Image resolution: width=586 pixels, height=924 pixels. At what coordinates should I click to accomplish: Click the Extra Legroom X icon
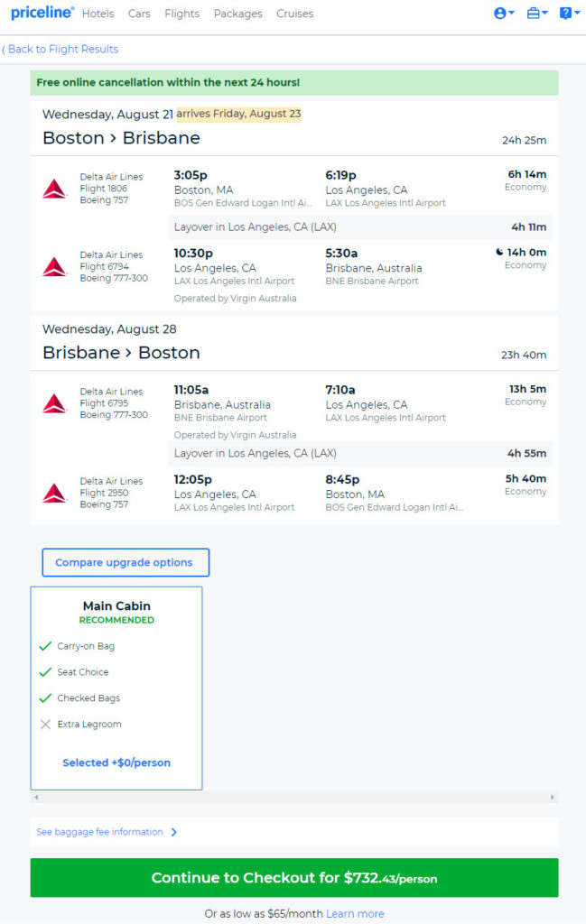tap(45, 725)
